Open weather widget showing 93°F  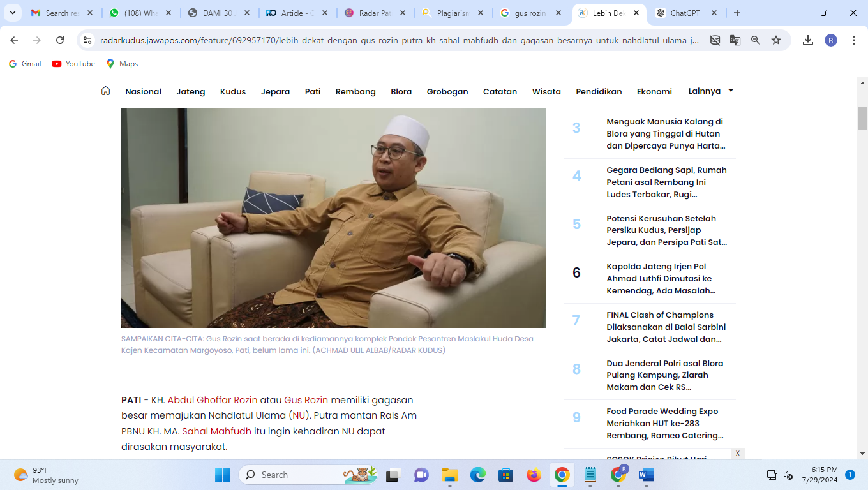(46, 475)
